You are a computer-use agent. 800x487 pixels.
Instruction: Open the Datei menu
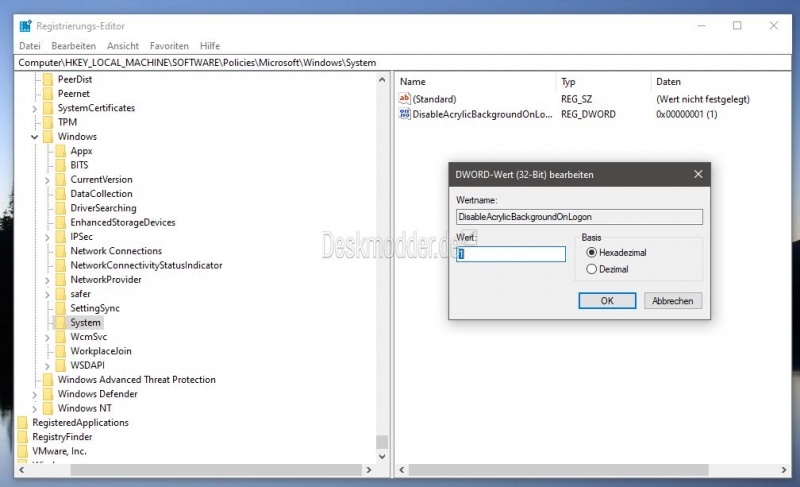30,46
